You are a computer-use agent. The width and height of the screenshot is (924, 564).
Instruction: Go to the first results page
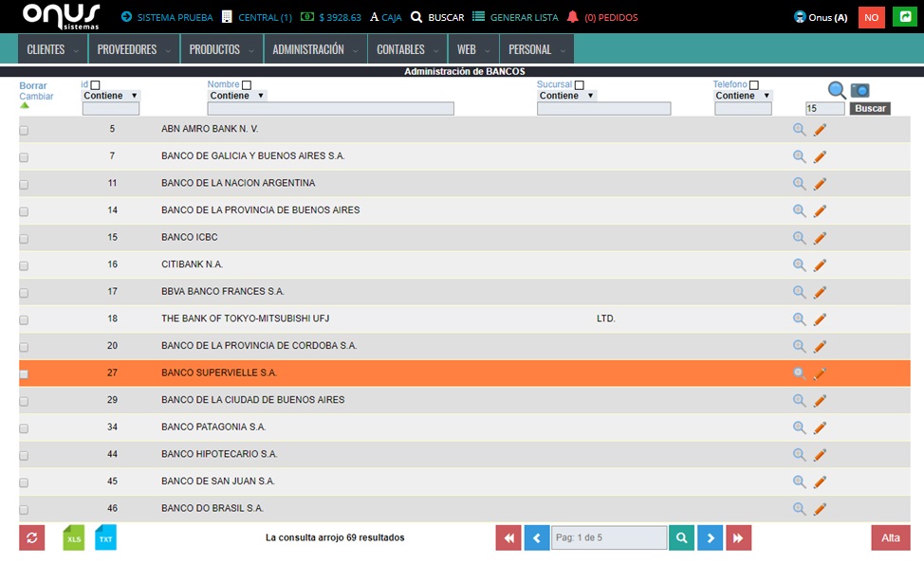pos(508,537)
